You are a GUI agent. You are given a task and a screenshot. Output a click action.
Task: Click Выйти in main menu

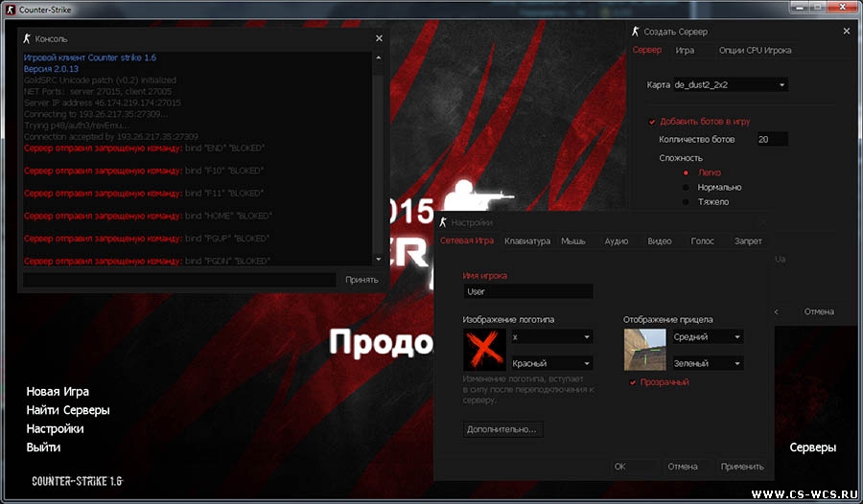click(43, 447)
